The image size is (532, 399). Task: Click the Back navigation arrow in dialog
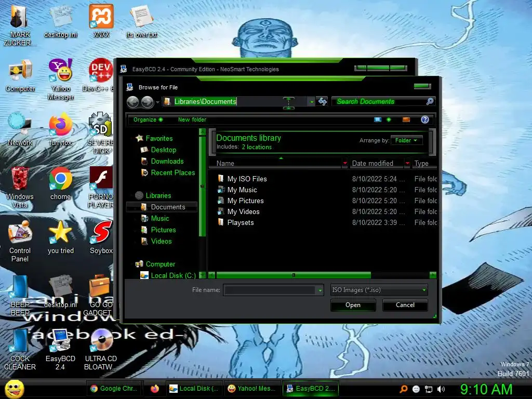pyautogui.click(x=132, y=102)
